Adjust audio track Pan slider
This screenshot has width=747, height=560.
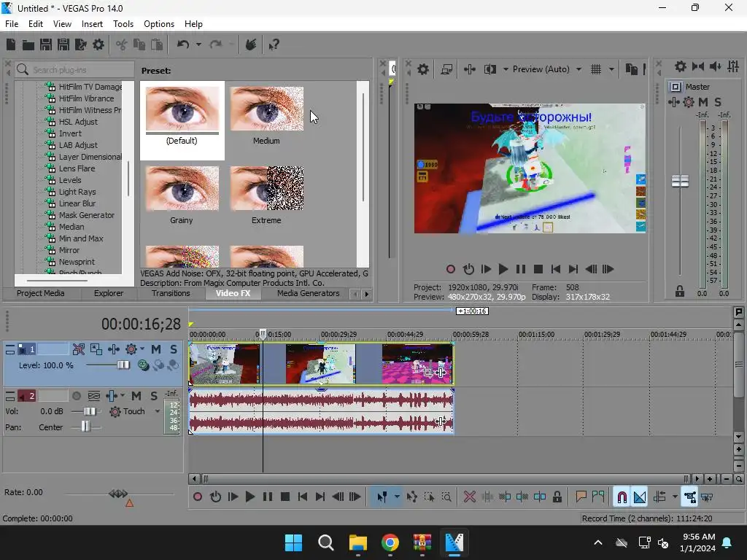[85, 427]
